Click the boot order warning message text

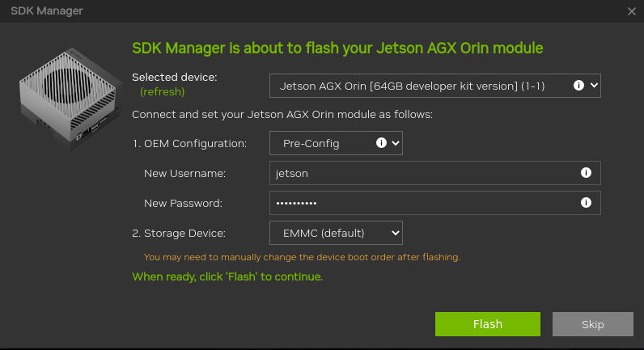pyautogui.click(x=301, y=257)
